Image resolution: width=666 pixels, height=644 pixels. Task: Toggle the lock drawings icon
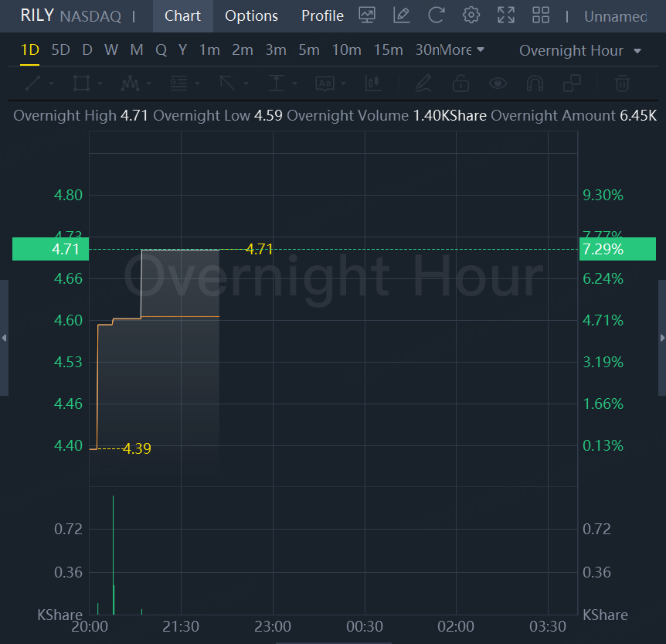460,83
